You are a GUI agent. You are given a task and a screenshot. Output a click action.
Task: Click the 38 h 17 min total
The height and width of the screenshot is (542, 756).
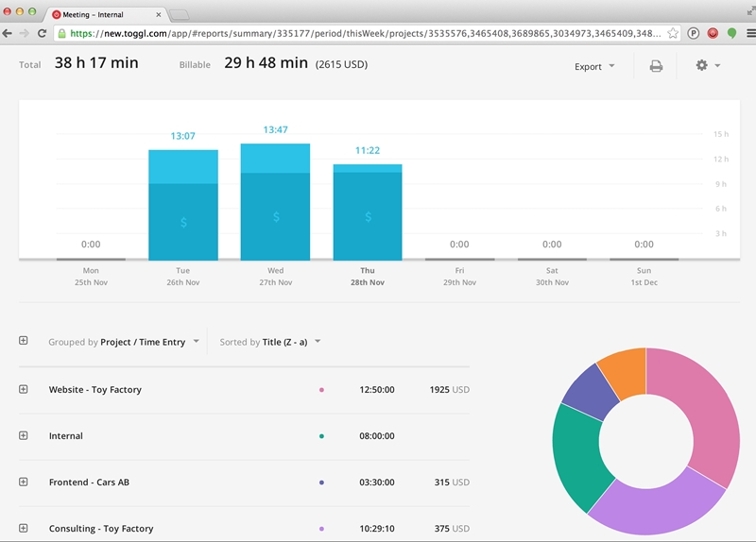coord(96,62)
